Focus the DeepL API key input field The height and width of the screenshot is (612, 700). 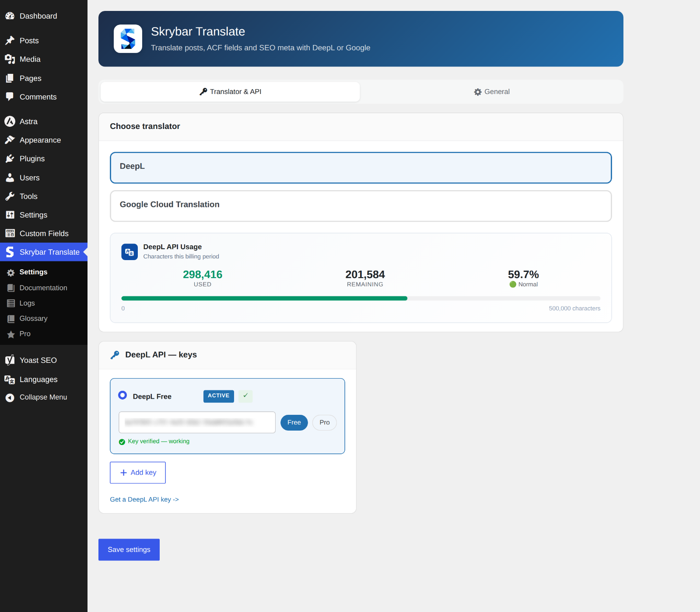[197, 422]
